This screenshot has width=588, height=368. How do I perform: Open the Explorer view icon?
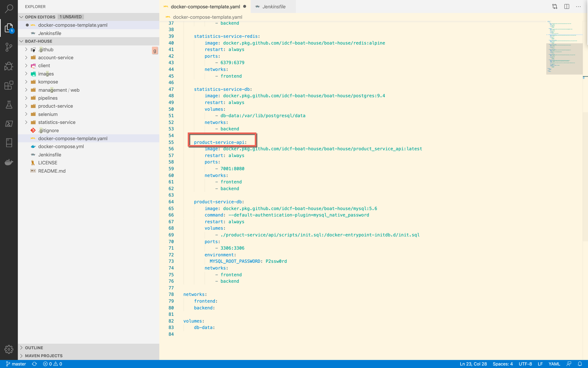coord(9,28)
